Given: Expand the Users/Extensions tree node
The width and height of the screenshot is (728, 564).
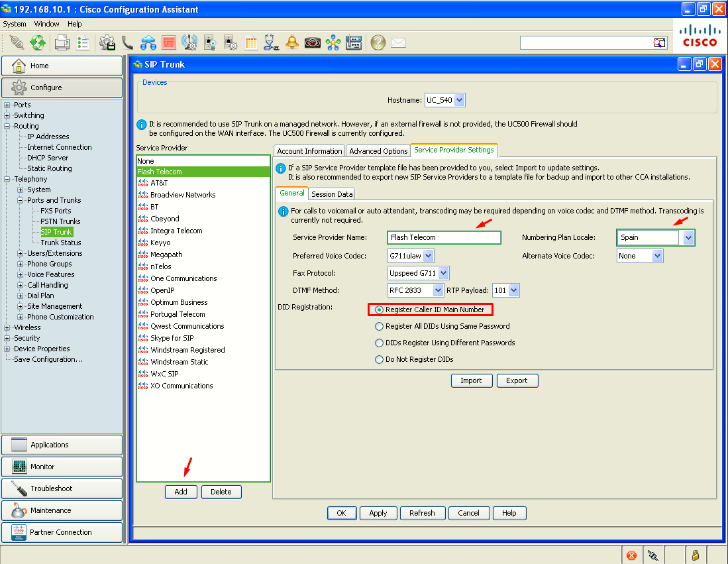Looking at the screenshot, I should [x=20, y=253].
